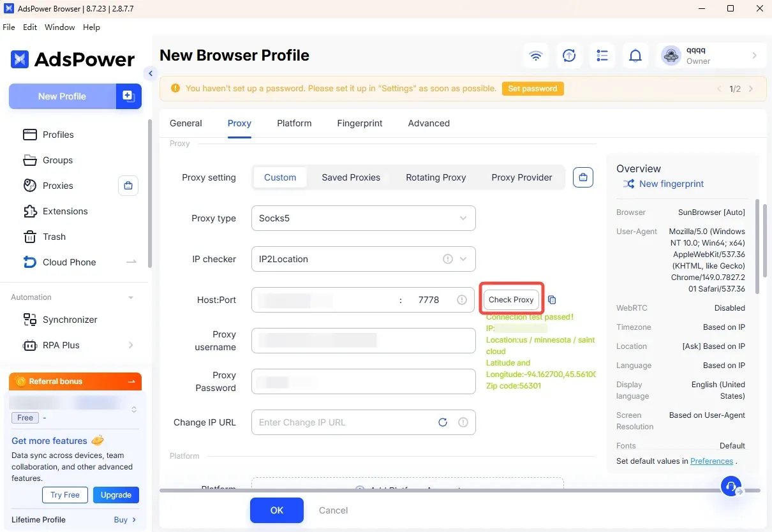Click the OK button

[x=277, y=510]
